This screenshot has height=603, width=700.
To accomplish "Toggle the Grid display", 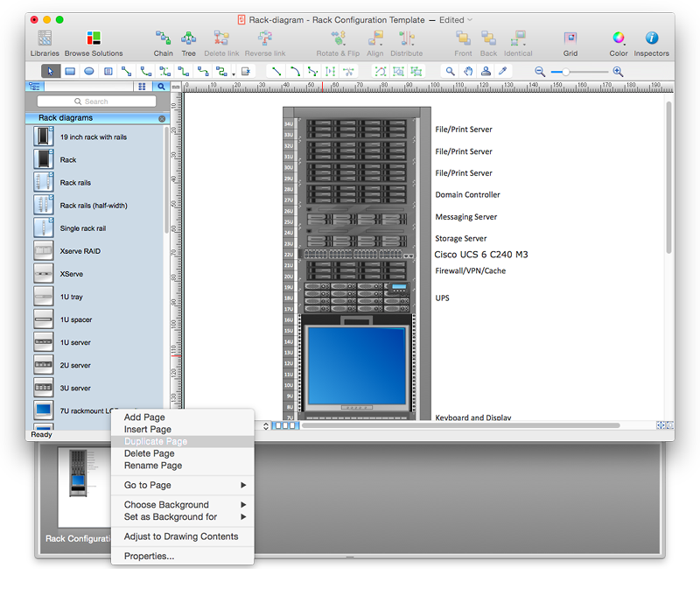I will (570, 39).
